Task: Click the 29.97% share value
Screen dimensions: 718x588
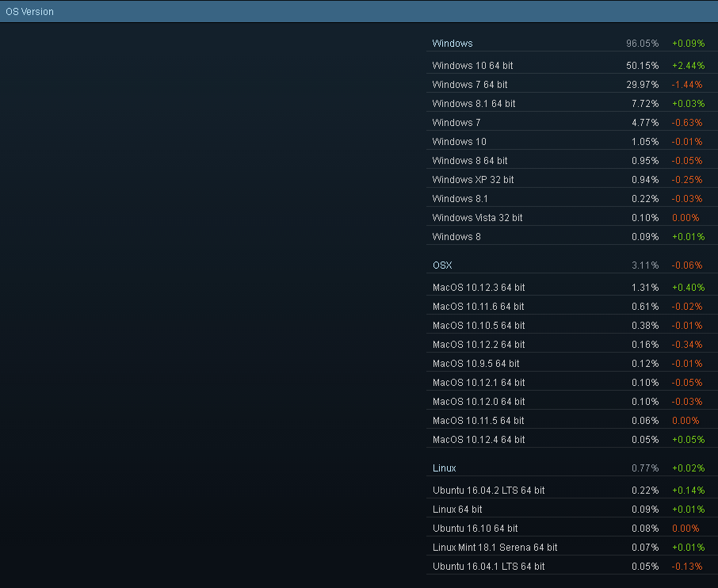Action: click(x=643, y=85)
